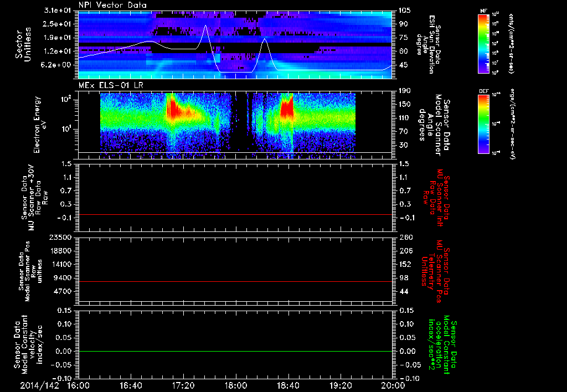Select the 'NPI Vector Data' panel title
This screenshot has height=392, width=567.
(x=113, y=5)
